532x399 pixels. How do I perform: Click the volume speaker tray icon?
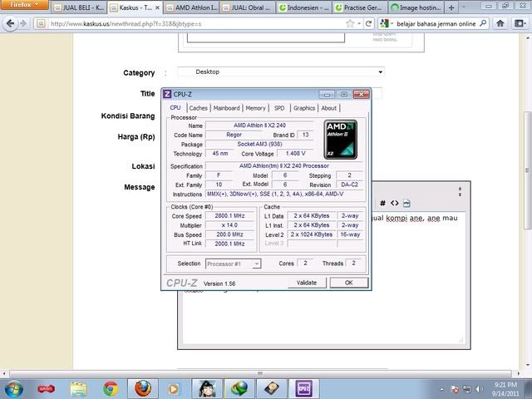click(x=479, y=389)
